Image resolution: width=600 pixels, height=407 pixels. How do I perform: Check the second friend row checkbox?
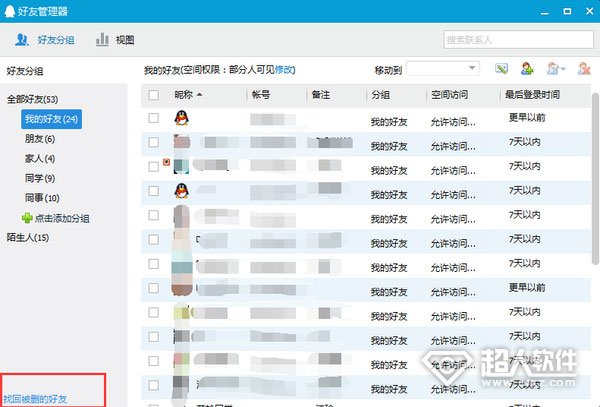click(153, 144)
